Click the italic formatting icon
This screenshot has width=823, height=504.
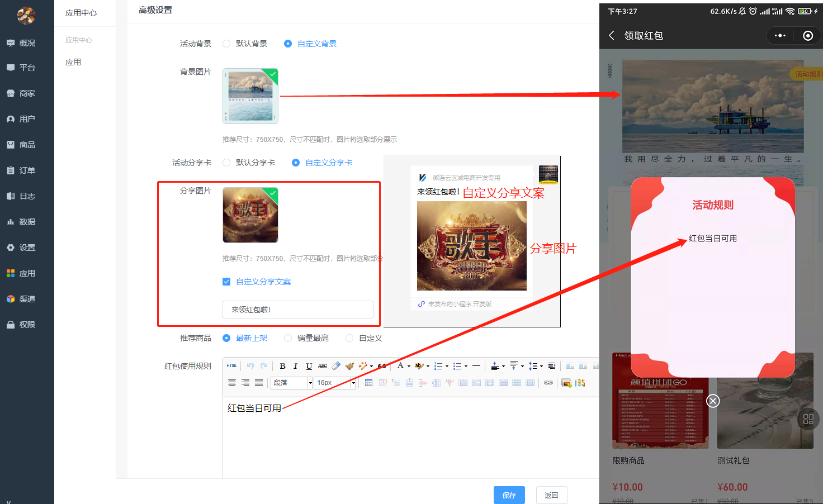click(x=295, y=366)
